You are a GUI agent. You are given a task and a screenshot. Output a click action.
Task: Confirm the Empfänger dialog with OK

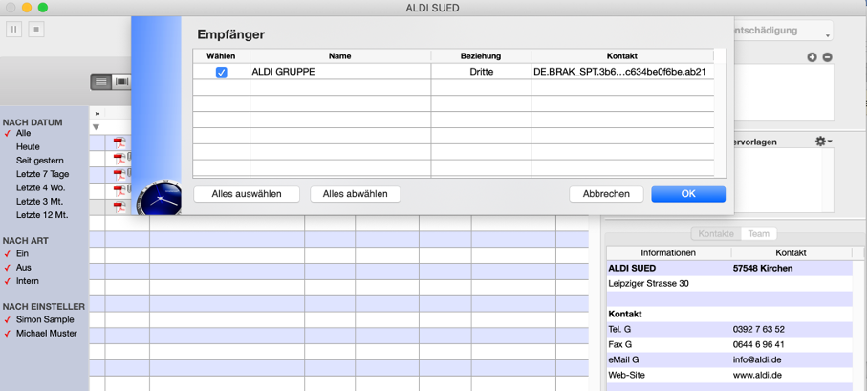tap(688, 194)
